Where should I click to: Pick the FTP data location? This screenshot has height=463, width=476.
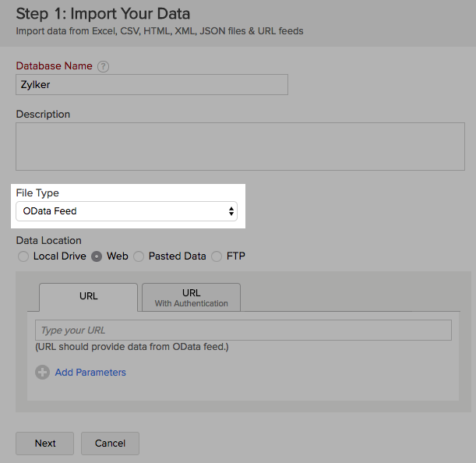(x=217, y=256)
